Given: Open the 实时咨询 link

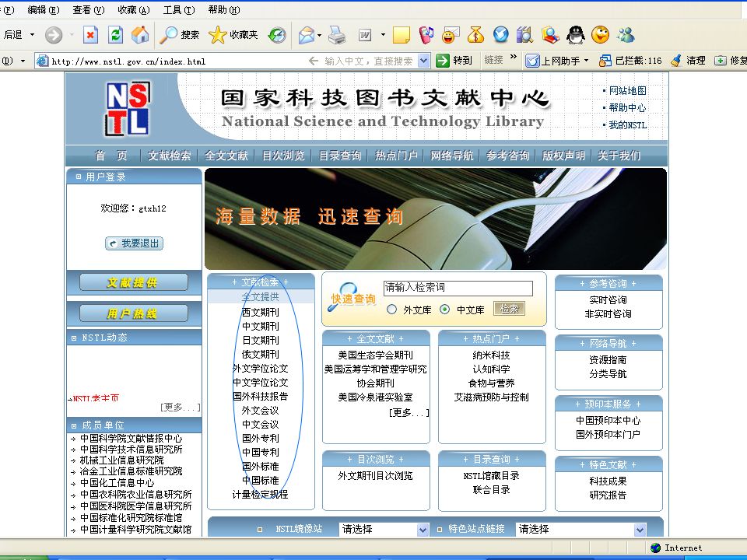Looking at the screenshot, I should click(x=608, y=299).
